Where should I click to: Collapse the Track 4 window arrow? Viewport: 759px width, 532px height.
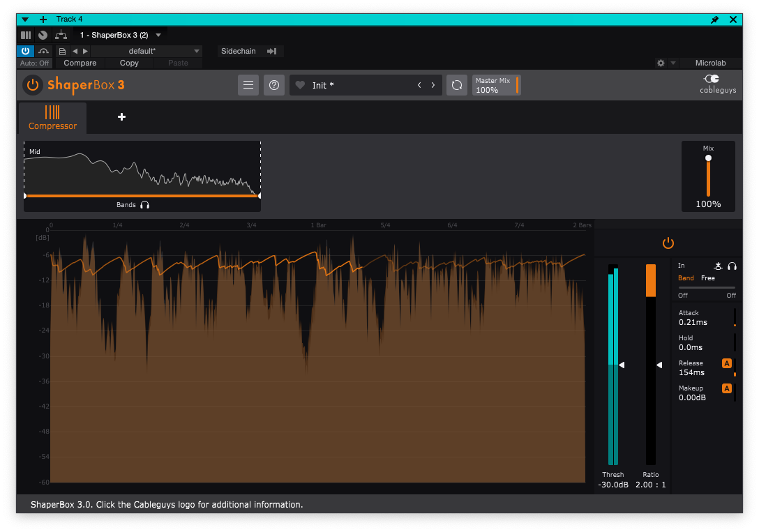pyautogui.click(x=25, y=20)
